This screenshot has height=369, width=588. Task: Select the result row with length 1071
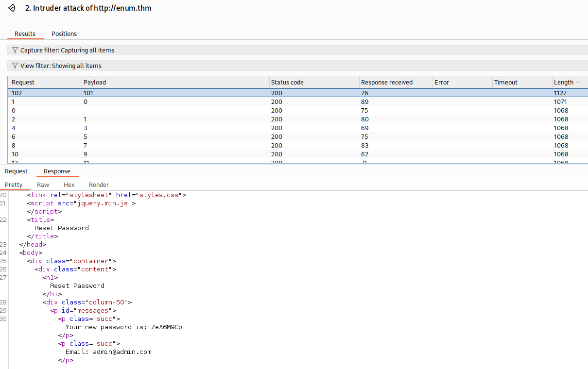(298, 102)
